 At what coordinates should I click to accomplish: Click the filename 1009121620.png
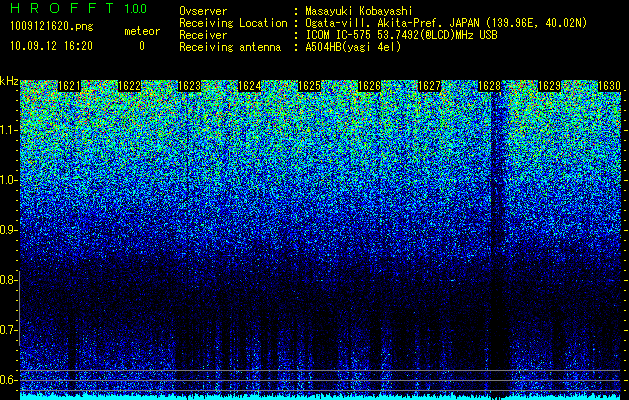pos(52,26)
